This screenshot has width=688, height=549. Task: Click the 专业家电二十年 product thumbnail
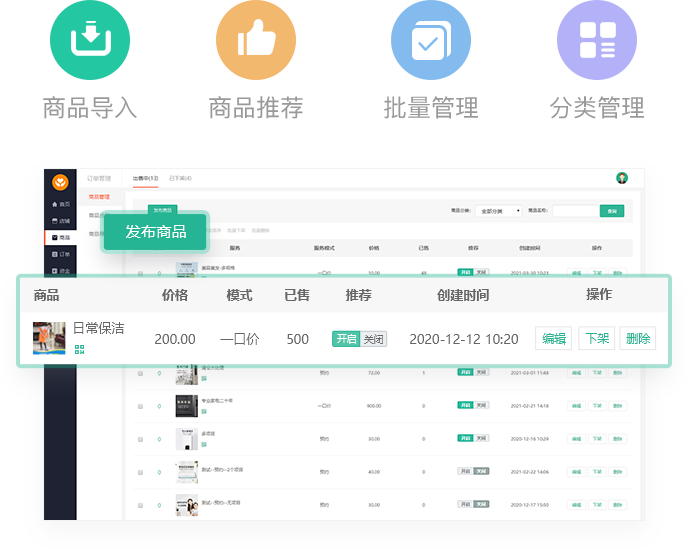(x=186, y=406)
